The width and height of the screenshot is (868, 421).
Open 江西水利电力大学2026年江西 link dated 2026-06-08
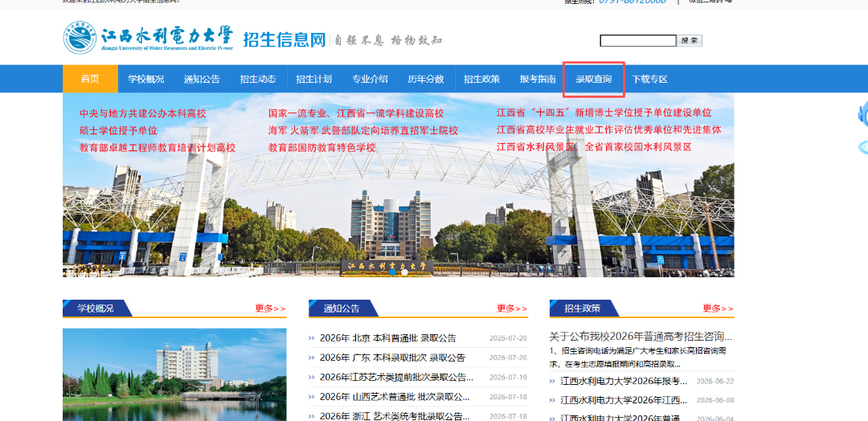point(624,400)
